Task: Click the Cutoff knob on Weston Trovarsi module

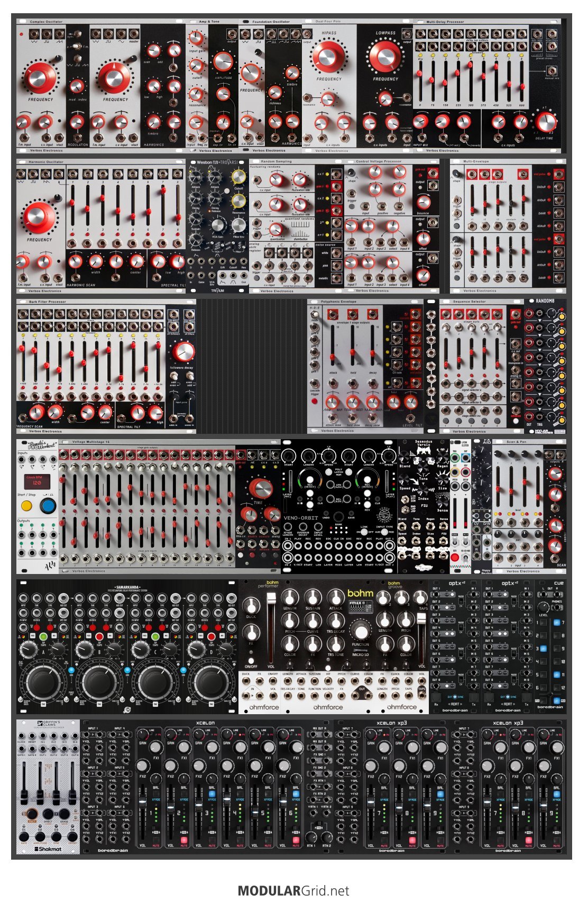Action: click(238, 179)
